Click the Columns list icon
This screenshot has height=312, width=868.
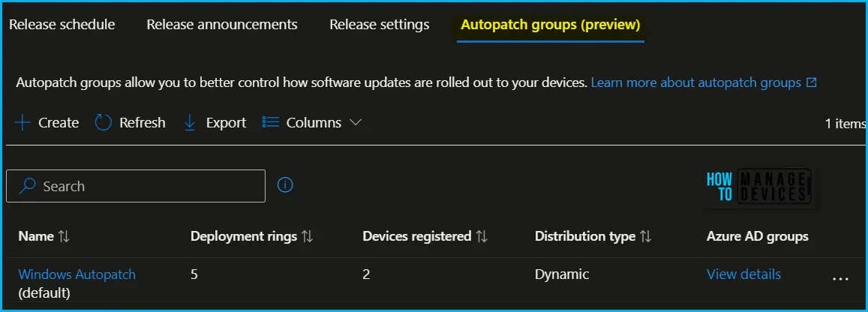point(271,121)
